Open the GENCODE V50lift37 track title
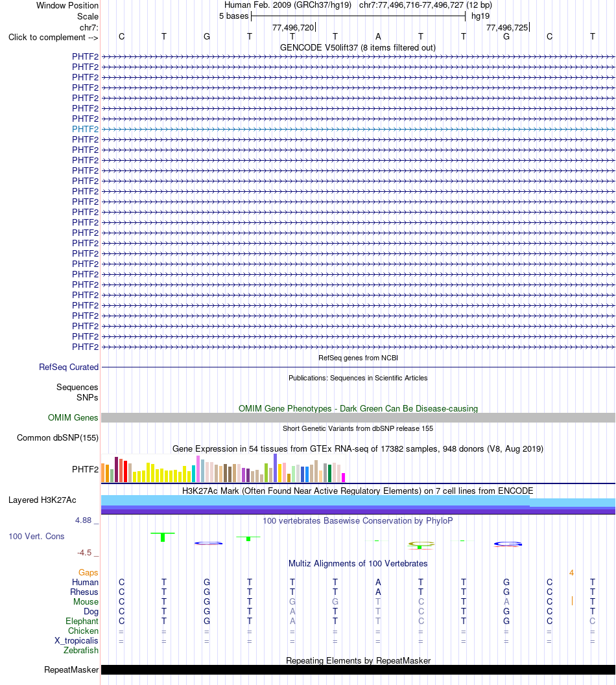616x685 pixels. pyautogui.click(x=358, y=47)
